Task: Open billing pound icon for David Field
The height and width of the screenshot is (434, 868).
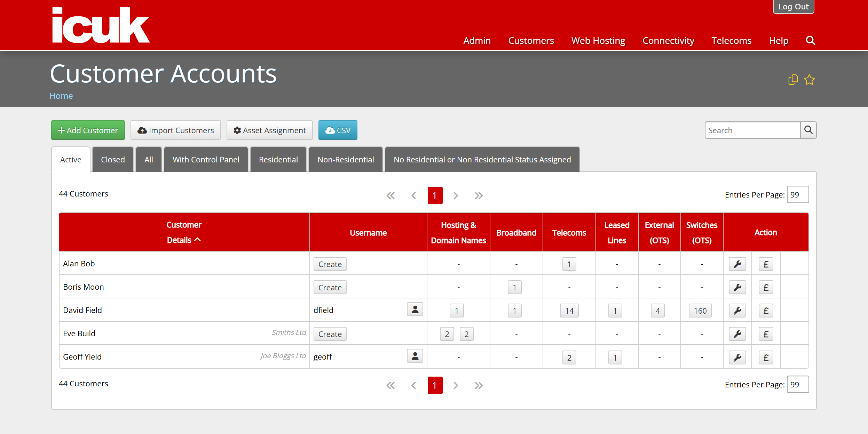Action: click(766, 311)
